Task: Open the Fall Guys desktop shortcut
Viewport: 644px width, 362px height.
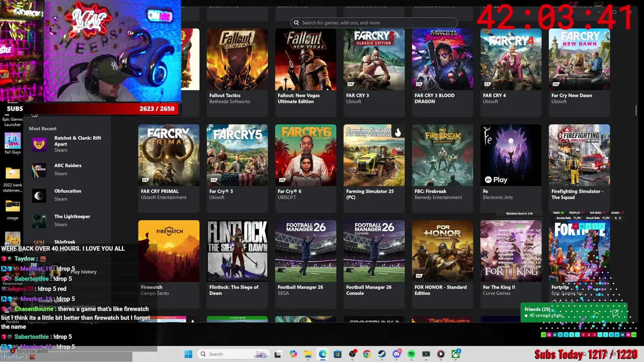Action: click(13, 143)
